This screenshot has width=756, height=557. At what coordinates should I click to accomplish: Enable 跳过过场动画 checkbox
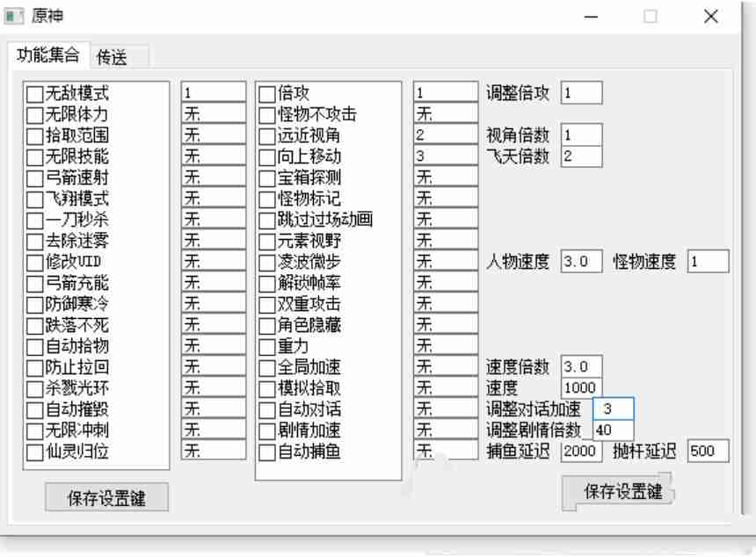(x=267, y=221)
